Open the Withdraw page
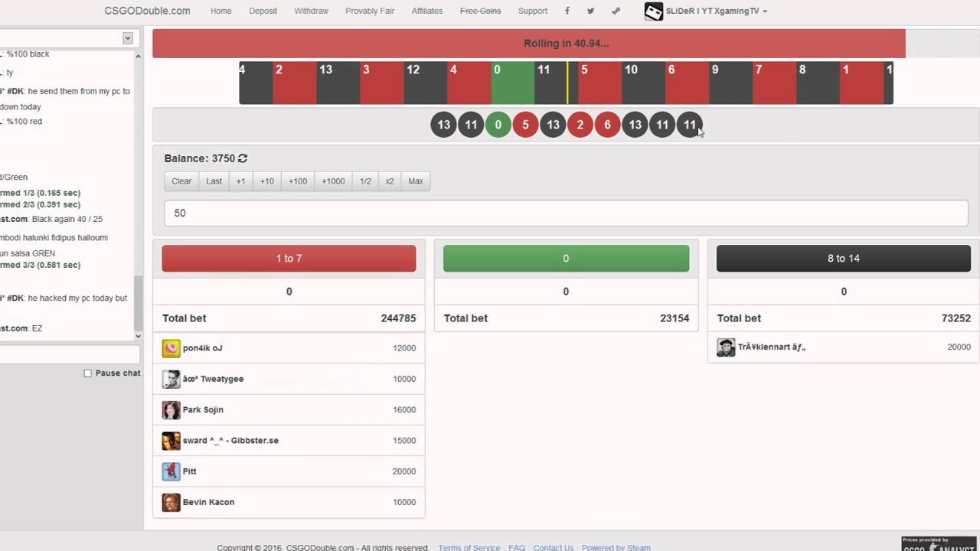The image size is (980, 551). coord(311,11)
